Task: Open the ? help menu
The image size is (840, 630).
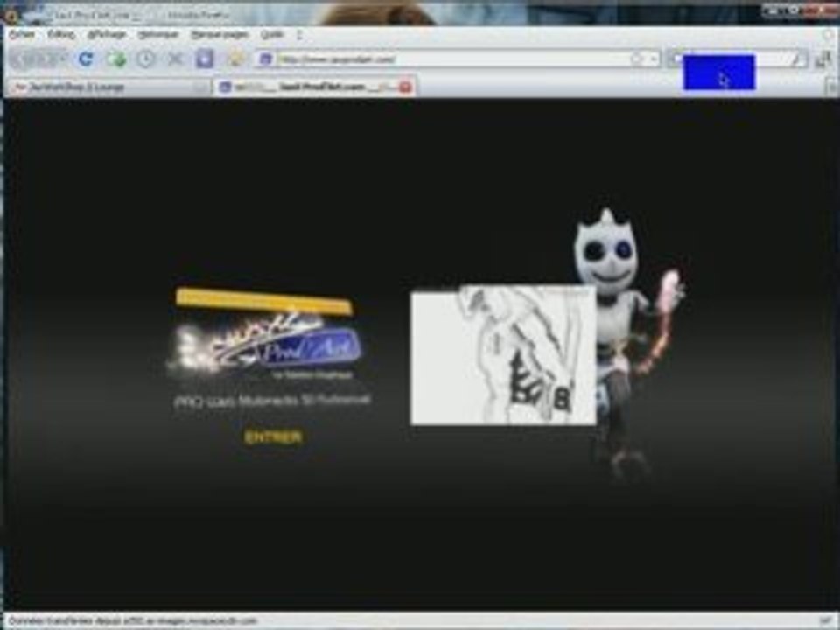Action: (299, 35)
